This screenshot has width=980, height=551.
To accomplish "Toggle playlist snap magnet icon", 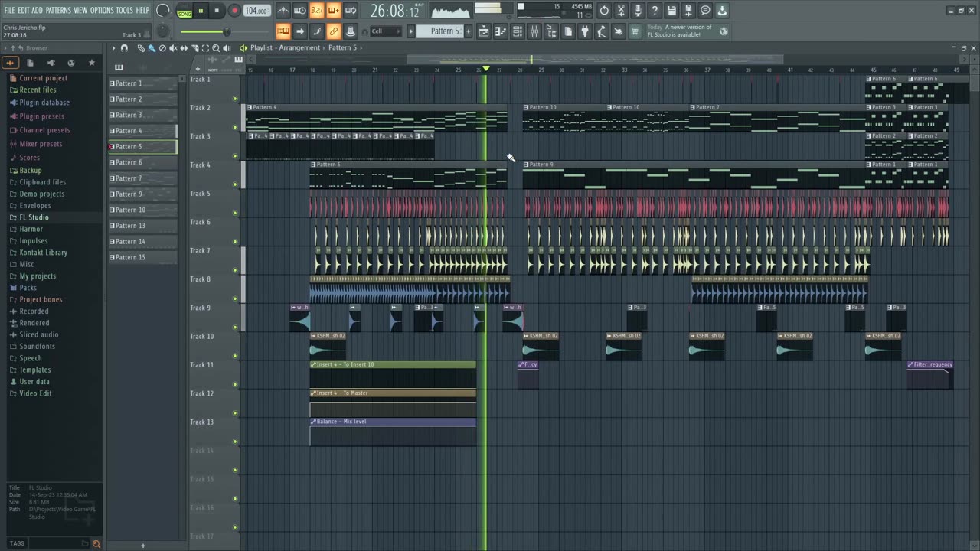I will pos(124,48).
